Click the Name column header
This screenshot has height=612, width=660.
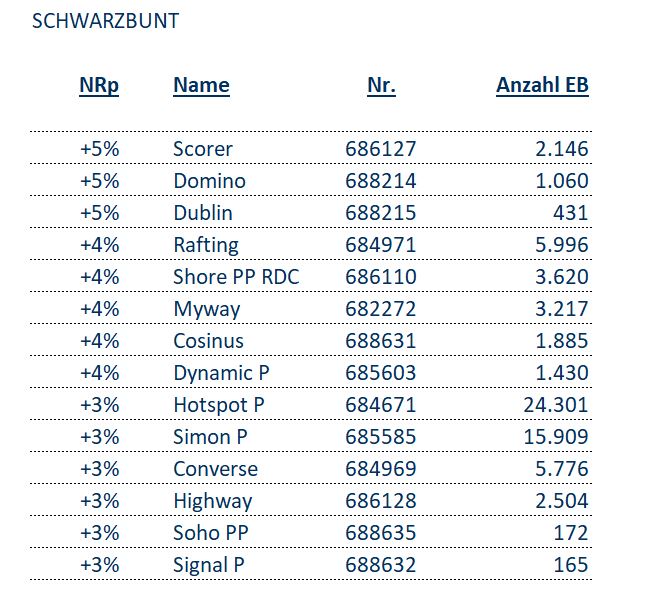tap(201, 86)
